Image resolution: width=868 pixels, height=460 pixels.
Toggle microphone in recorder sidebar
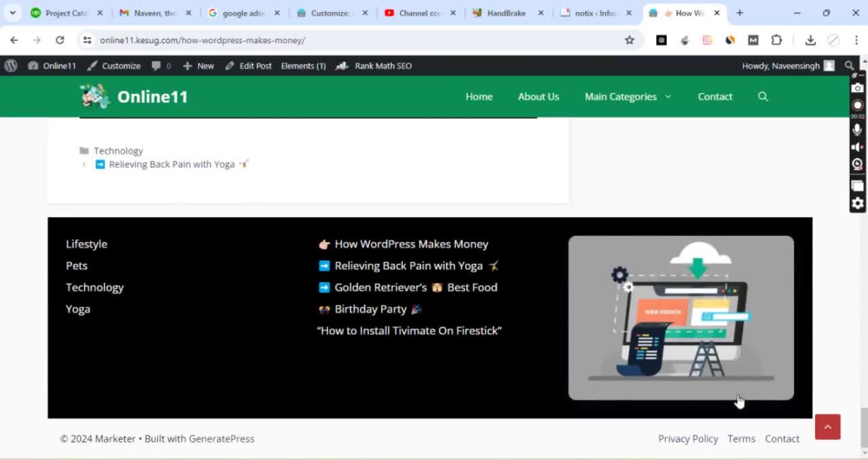[x=857, y=129]
